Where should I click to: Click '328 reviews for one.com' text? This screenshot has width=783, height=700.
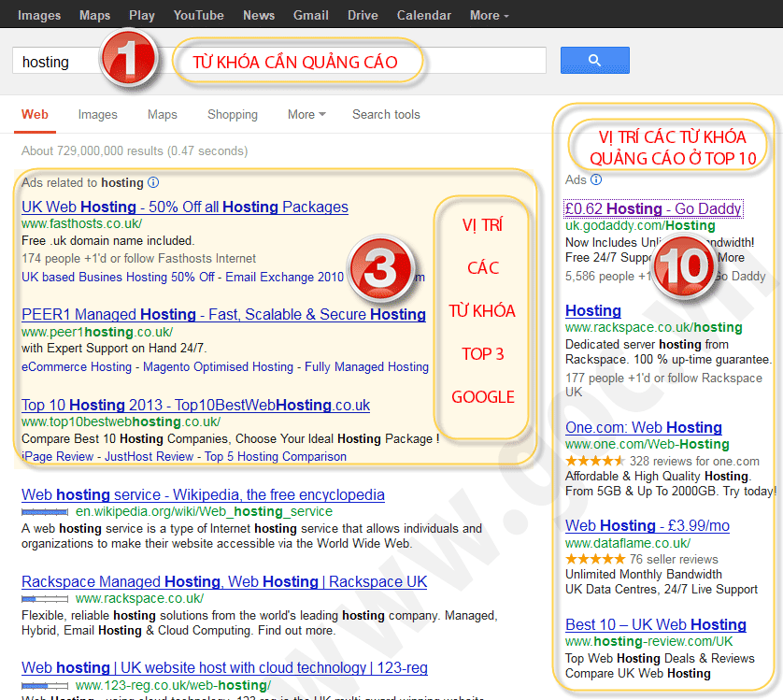[x=694, y=461]
